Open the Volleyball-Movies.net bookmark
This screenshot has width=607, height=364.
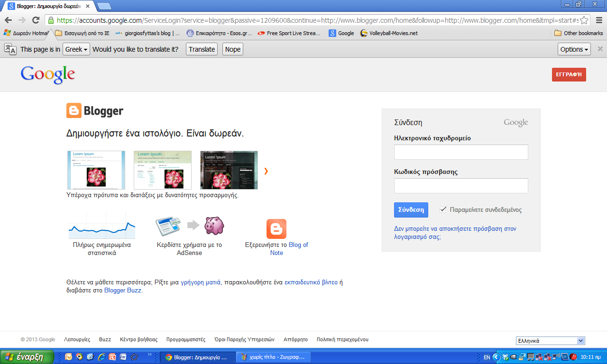click(x=389, y=33)
